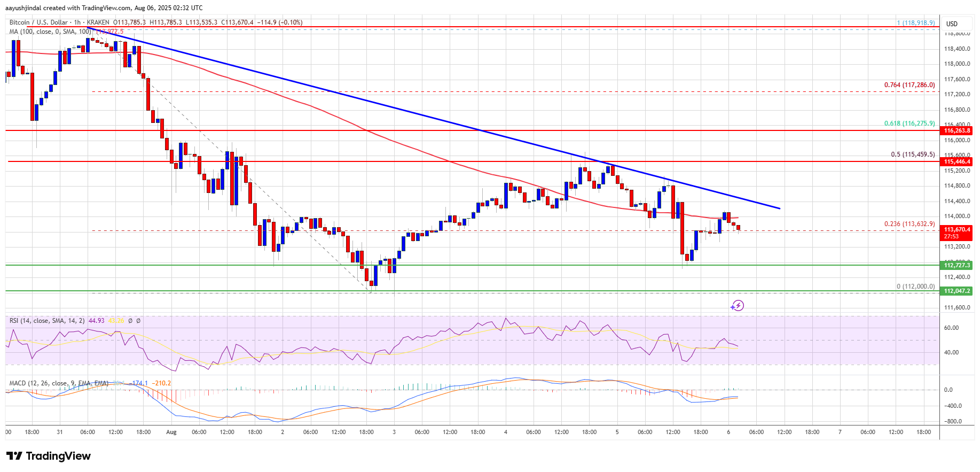This screenshot has height=472, width=980.
Task: Click the purple lightning event marker icon
Action: 738,306
